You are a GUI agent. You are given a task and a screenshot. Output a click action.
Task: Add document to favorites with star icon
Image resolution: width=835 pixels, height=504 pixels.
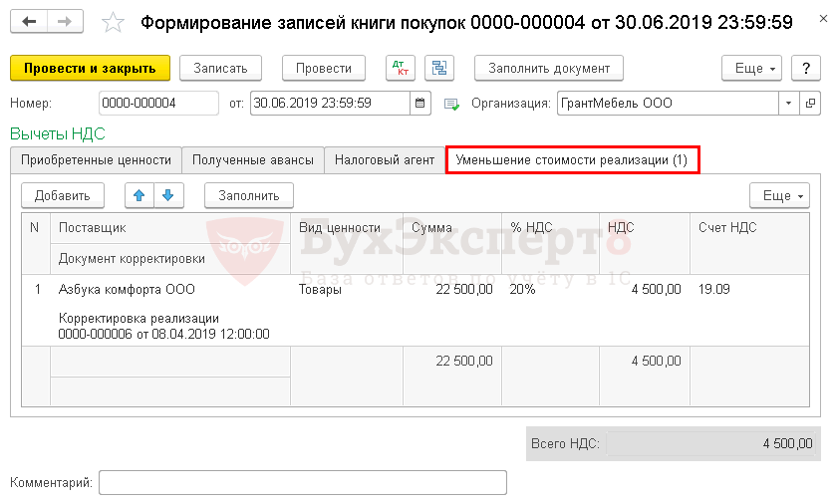click(x=113, y=22)
